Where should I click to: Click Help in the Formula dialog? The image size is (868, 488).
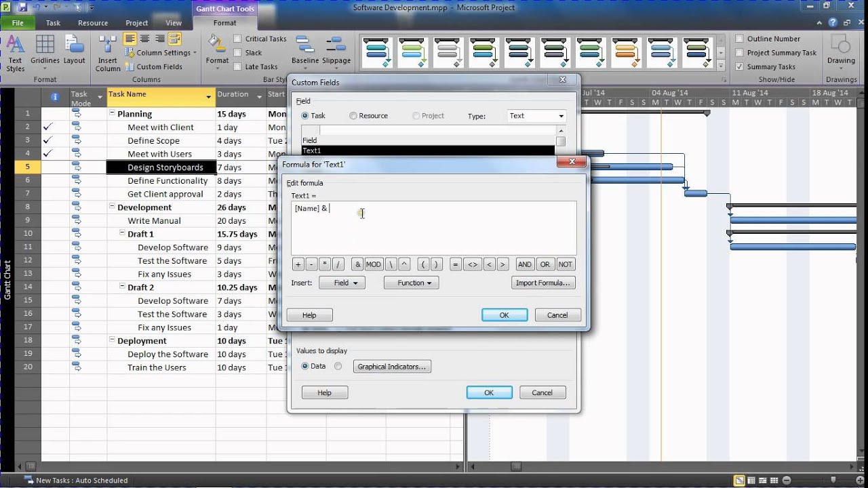[309, 315]
